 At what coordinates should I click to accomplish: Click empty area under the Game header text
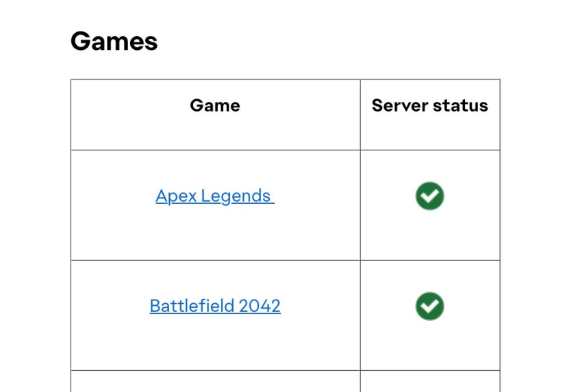[x=215, y=133]
